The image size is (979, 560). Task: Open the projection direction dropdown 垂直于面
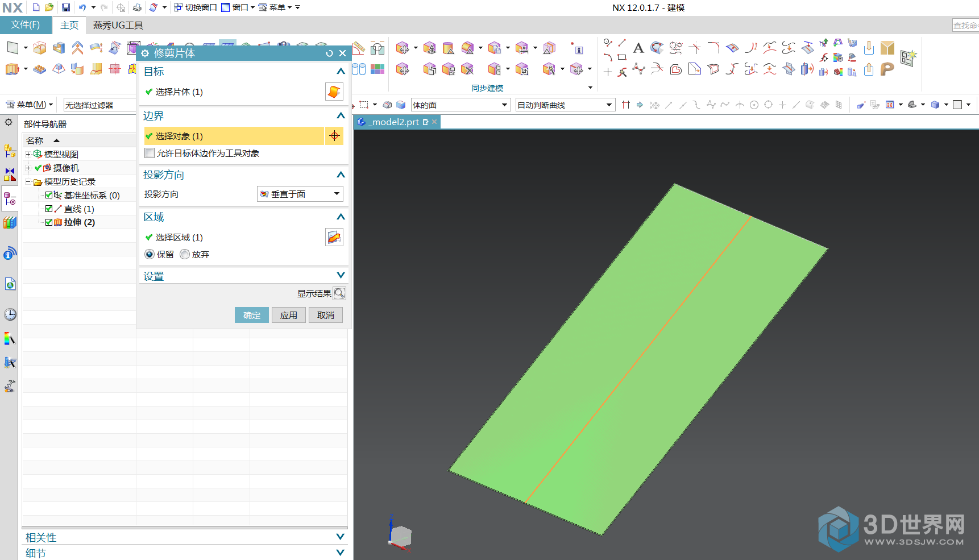300,194
